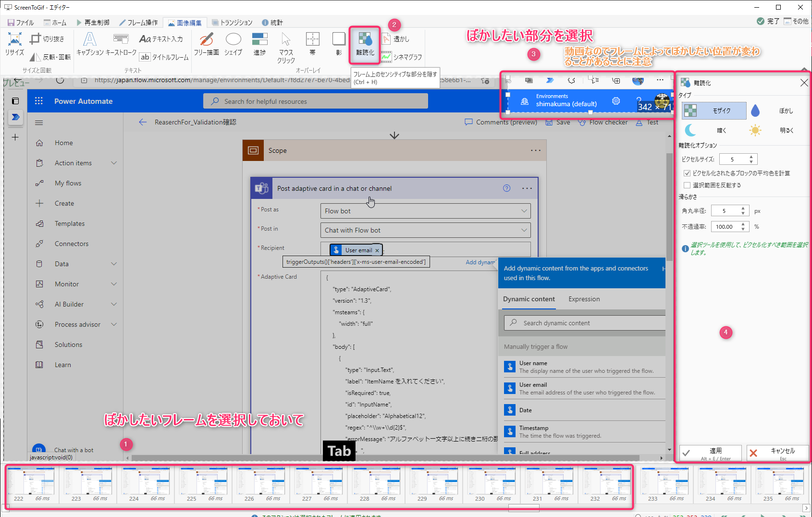Open the キーストローク keystrokes tool

[121, 44]
